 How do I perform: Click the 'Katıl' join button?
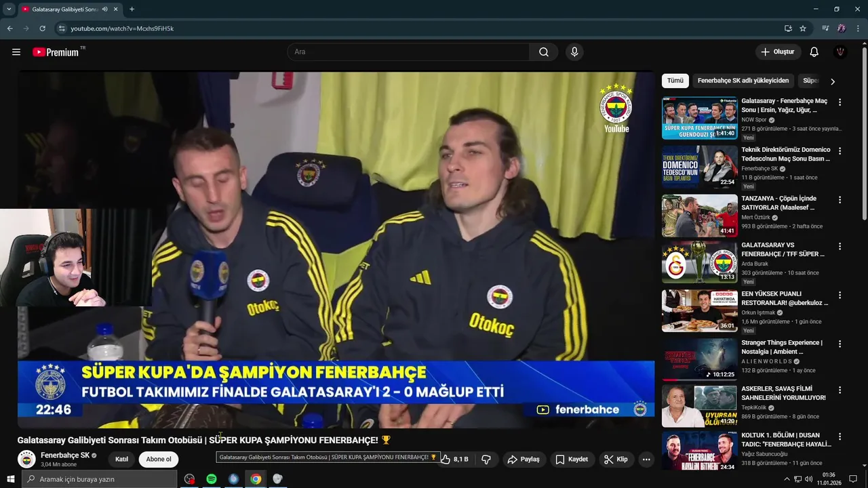coord(121,460)
